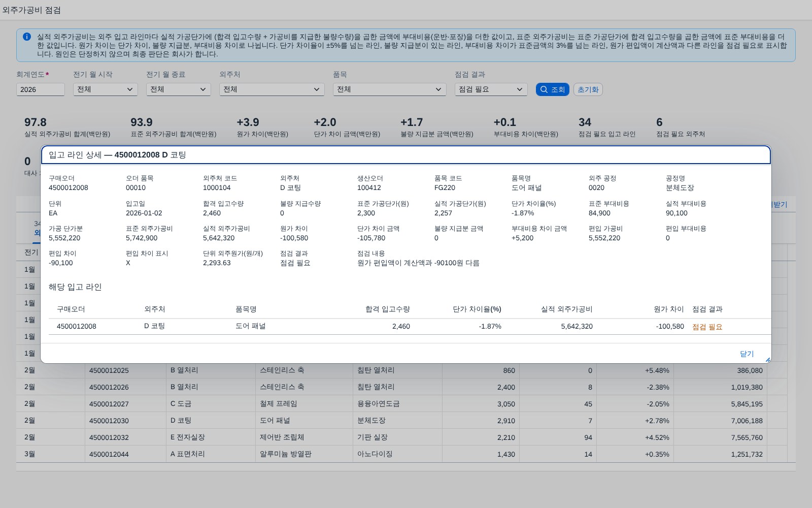Image resolution: width=812 pixels, height=508 pixels.
Task: Click the dialog resize handle icon
Action: [767, 360]
